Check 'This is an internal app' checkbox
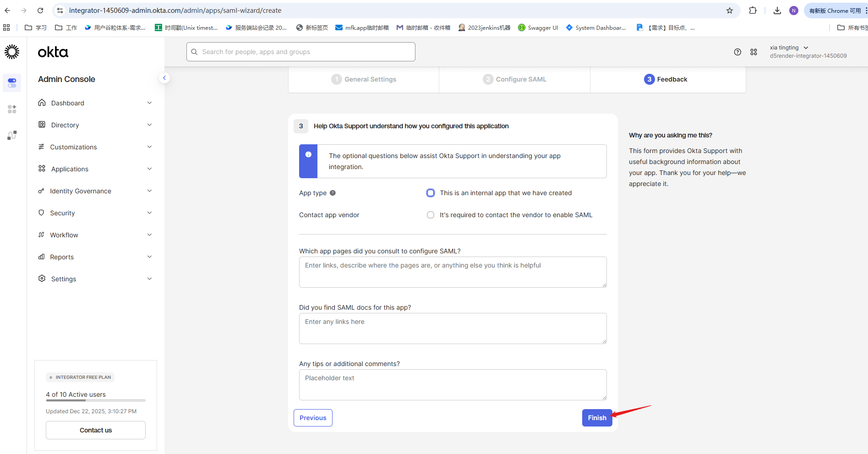This screenshot has width=868, height=454. (431, 193)
